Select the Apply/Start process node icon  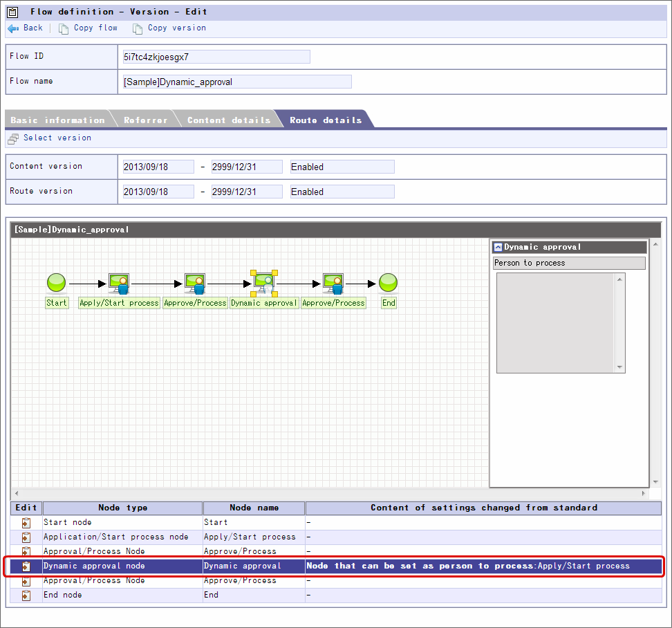pos(119,284)
